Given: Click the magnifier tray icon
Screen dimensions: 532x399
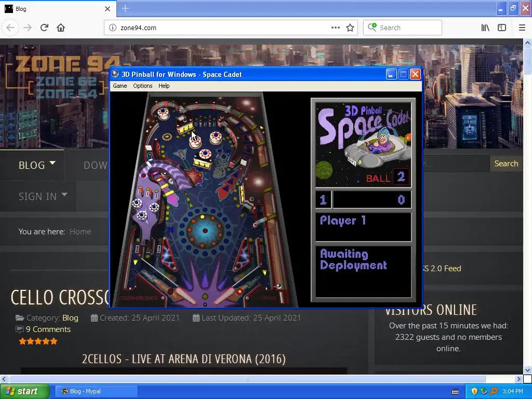Looking at the screenshot, I should tap(494, 391).
